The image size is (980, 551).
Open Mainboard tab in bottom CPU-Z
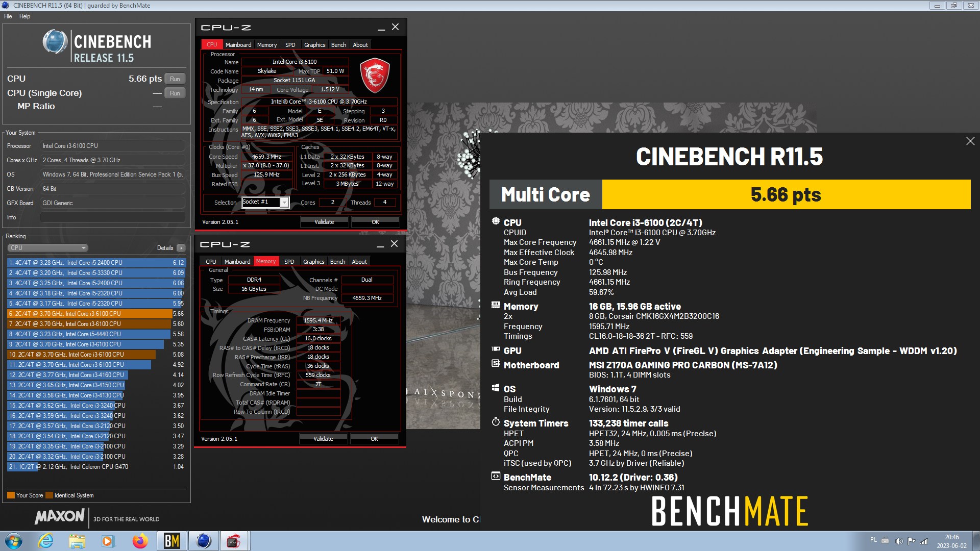[x=237, y=262]
